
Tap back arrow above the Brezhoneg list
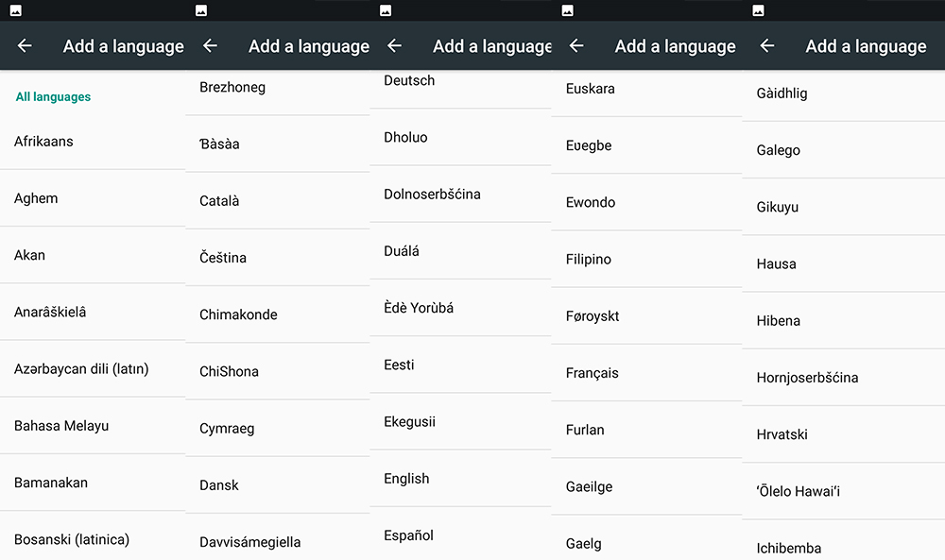point(210,46)
